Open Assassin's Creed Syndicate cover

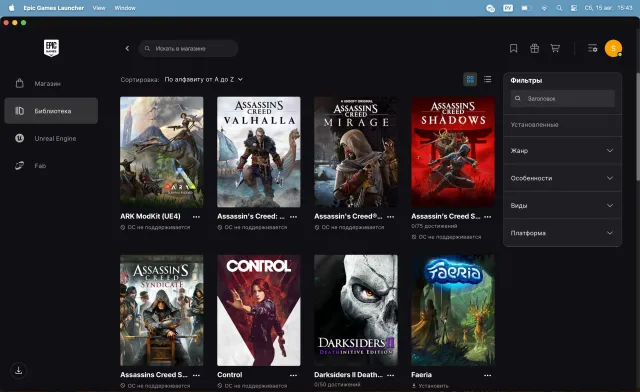point(162,310)
